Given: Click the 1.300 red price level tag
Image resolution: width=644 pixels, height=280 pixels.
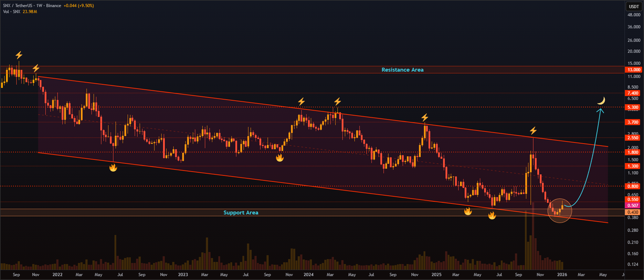Looking at the screenshot, I should click(x=633, y=166).
